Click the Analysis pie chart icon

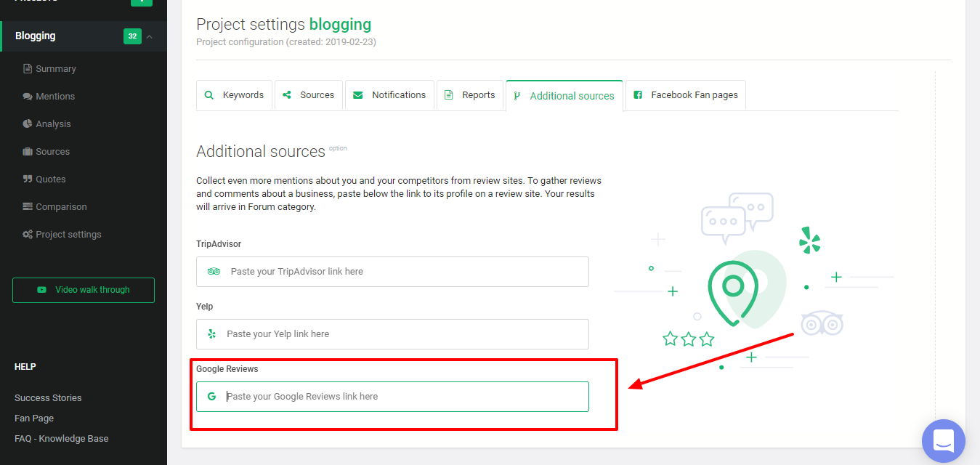point(28,124)
